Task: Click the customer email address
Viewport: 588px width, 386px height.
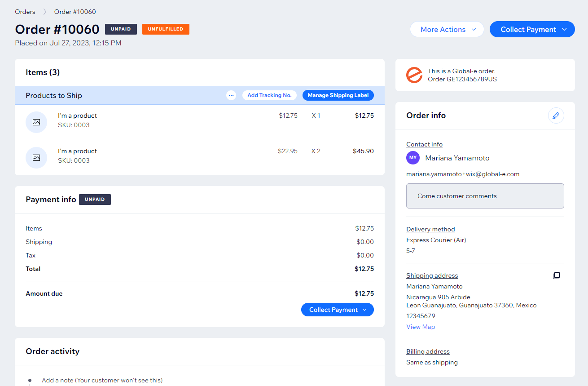Action: pos(462,174)
